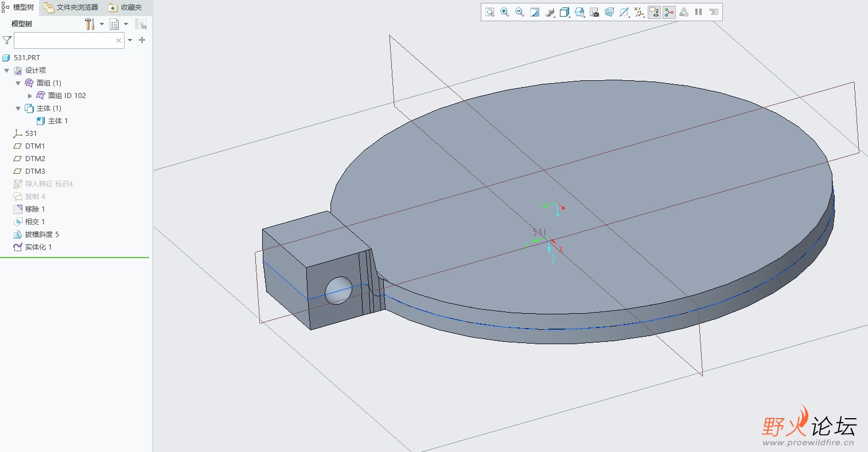Select 主体 1 in the tree
This screenshot has height=452, width=868.
coord(52,121)
